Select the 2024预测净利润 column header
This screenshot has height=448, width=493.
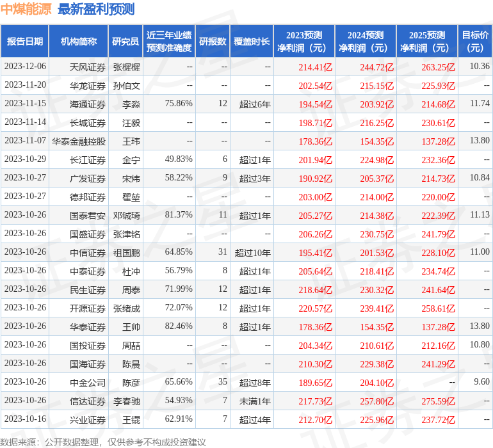click(366, 41)
